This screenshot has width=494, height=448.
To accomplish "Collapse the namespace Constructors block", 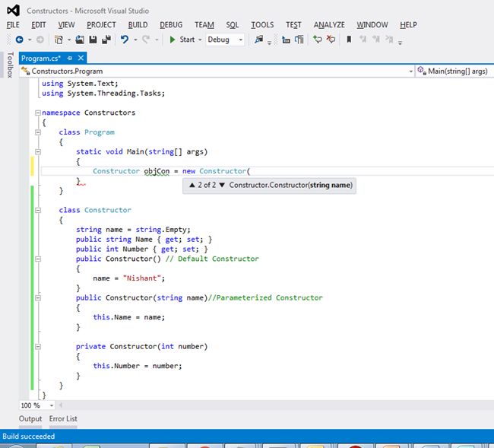I will pyautogui.click(x=37, y=113).
